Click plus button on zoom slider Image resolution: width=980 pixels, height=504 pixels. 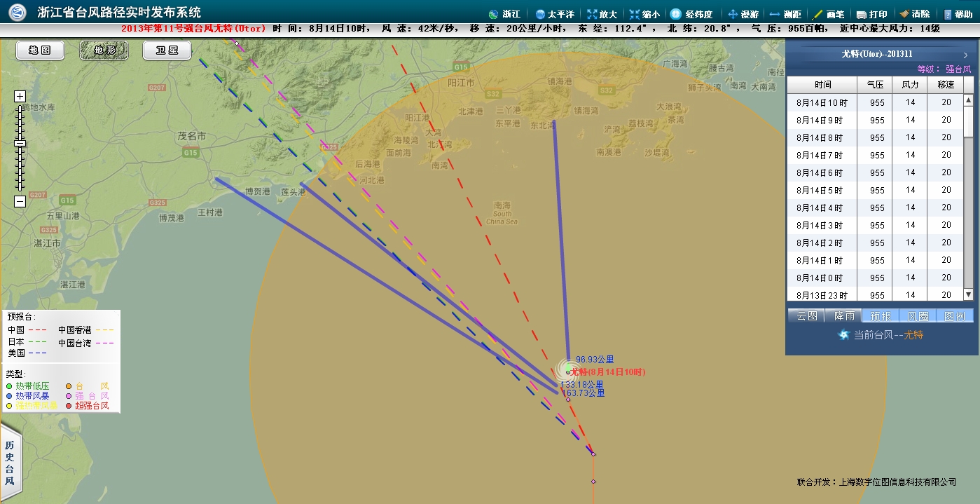[x=20, y=96]
